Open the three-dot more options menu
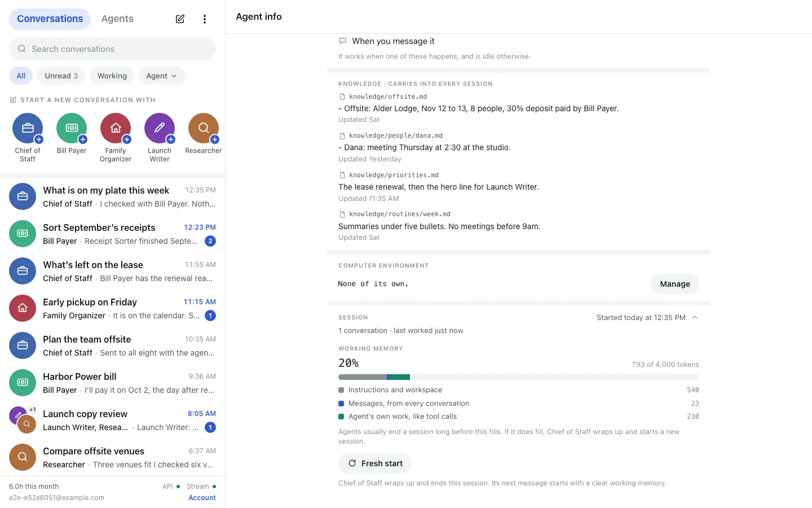812x508 pixels. point(205,19)
